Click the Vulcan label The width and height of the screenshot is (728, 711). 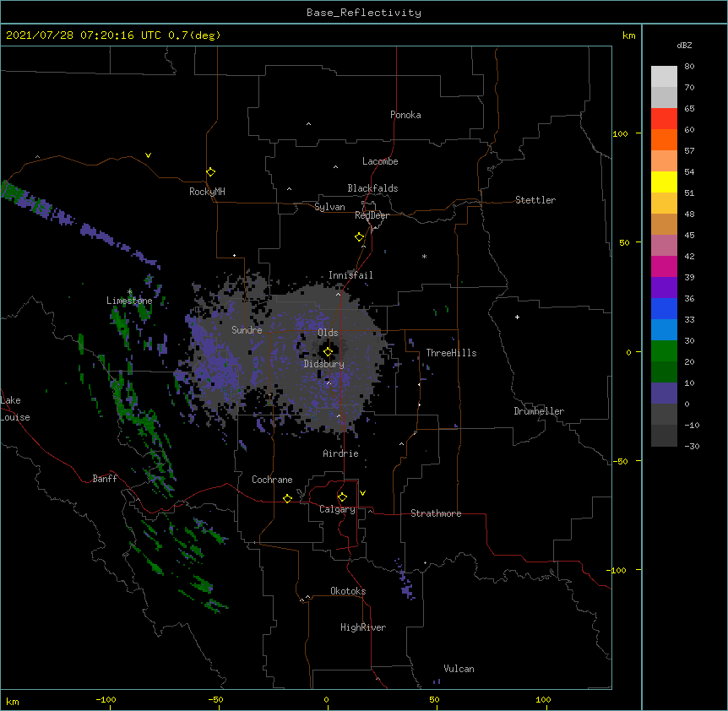tap(459, 669)
